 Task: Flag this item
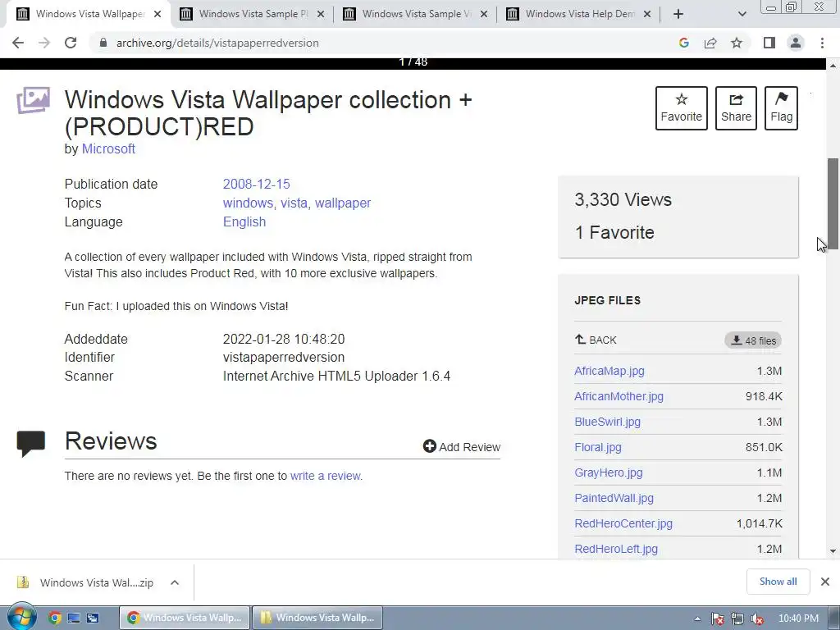[x=781, y=107]
